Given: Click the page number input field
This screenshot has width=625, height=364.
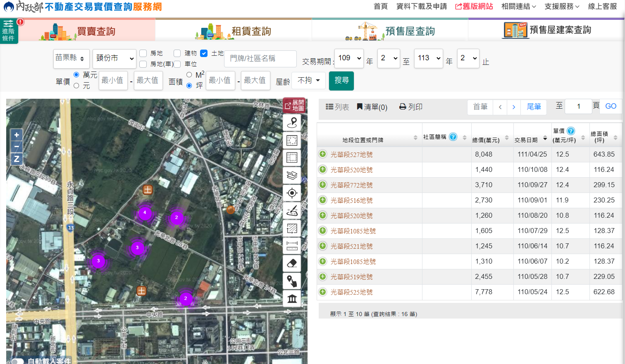Looking at the screenshot, I should coord(579,107).
